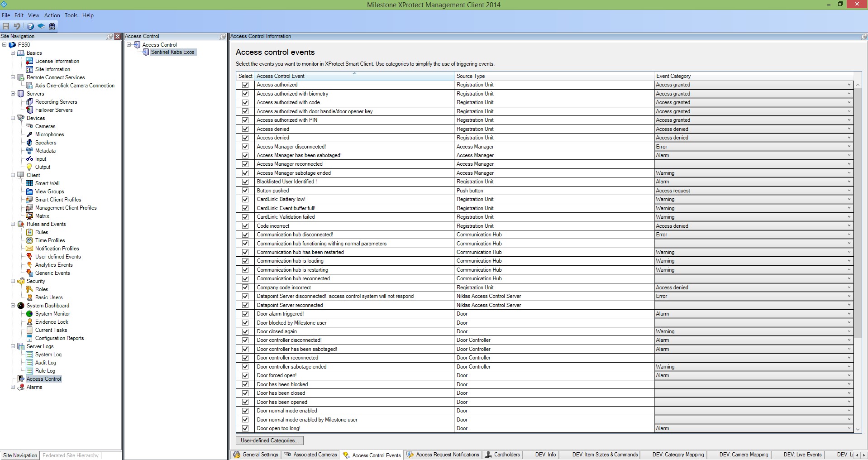Click the Cameras icon in Devices
This screenshot has height=460, width=868.
click(x=29, y=126)
